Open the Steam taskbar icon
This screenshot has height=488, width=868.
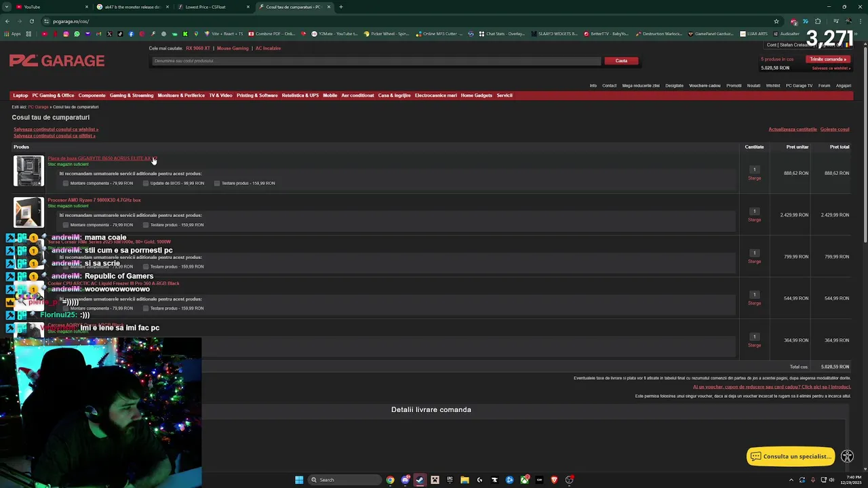(x=420, y=480)
